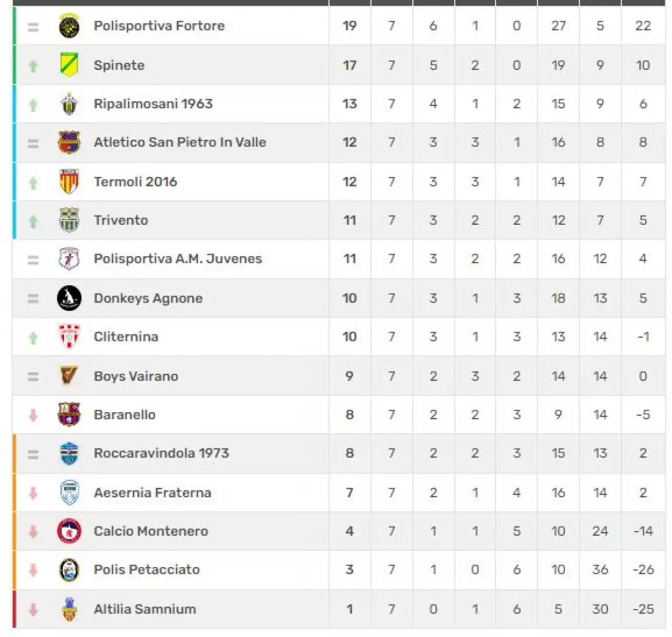Open the Polis Petacciato team name
This screenshot has width=672, height=637.
click(146, 569)
